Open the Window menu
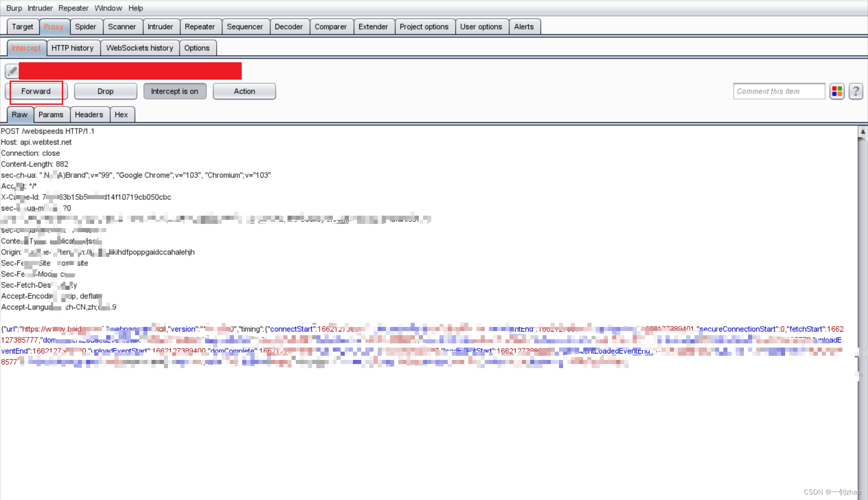This screenshot has height=500, width=868. (108, 8)
